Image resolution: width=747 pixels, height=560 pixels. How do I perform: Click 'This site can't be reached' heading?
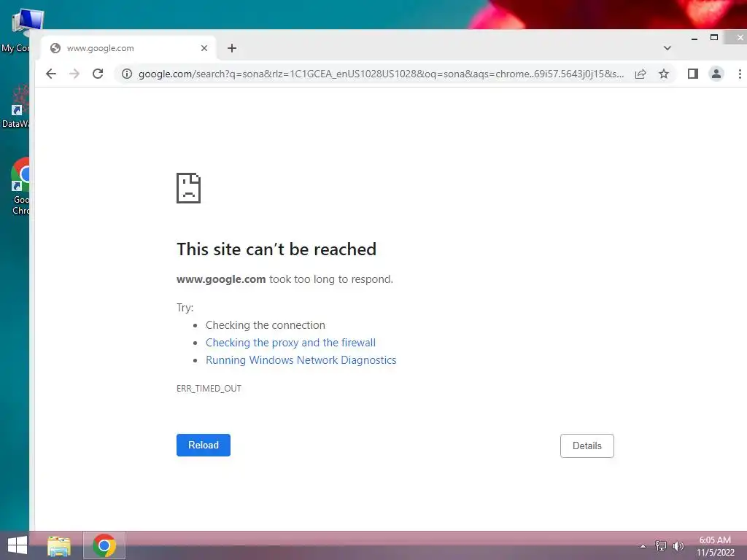click(x=276, y=249)
